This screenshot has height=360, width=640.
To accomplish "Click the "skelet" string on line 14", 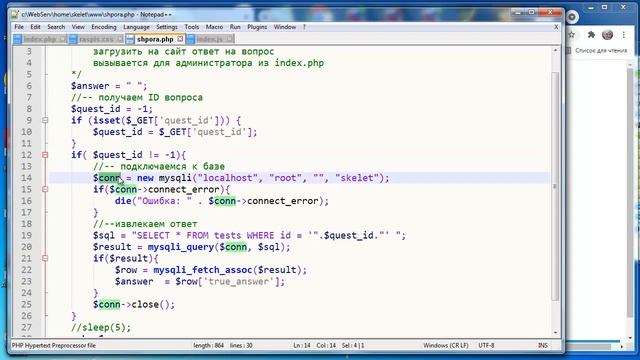I will pos(357,178).
